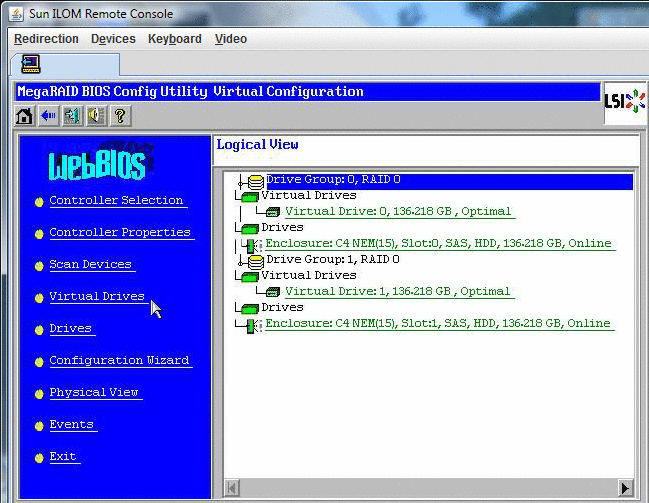Click the Virtual Drive 0 disk icon

[x=273, y=212]
